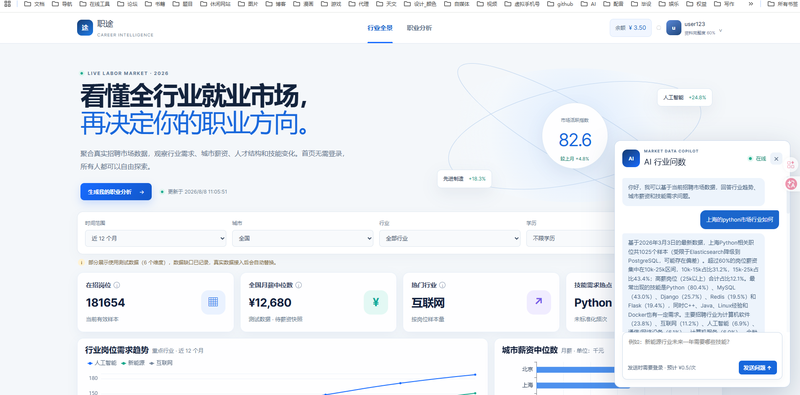This screenshot has width=800, height=395.
Task: Click the 职途 logo icon
Action: click(85, 28)
